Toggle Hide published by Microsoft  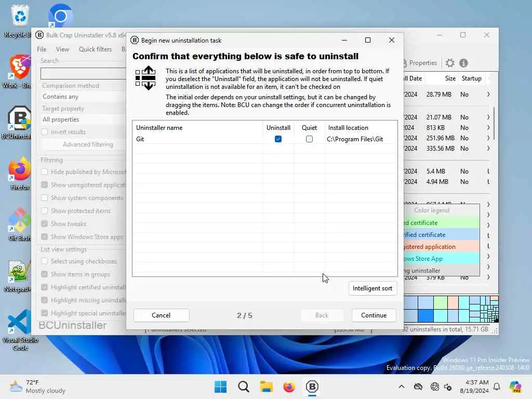45,171
